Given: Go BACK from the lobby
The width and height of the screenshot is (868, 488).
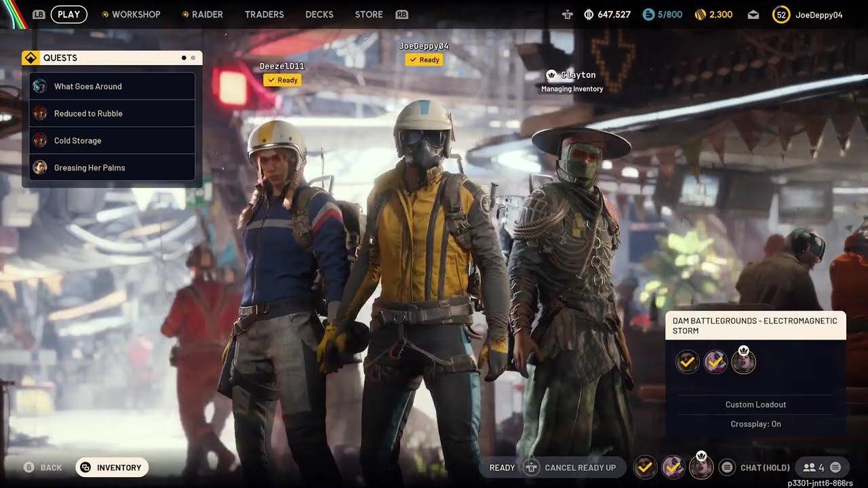Looking at the screenshot, I should 51,468.
